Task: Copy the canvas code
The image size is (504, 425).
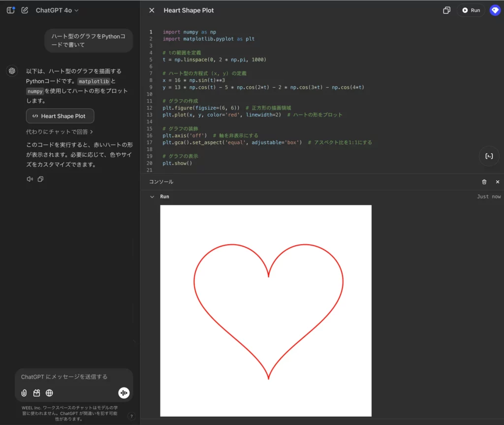Action: point(446,10)
